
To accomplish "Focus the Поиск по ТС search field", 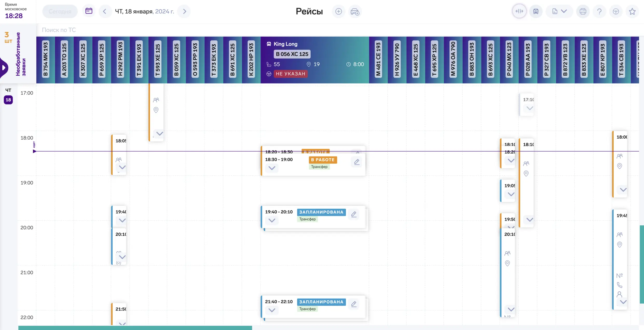I will point(337,30).
